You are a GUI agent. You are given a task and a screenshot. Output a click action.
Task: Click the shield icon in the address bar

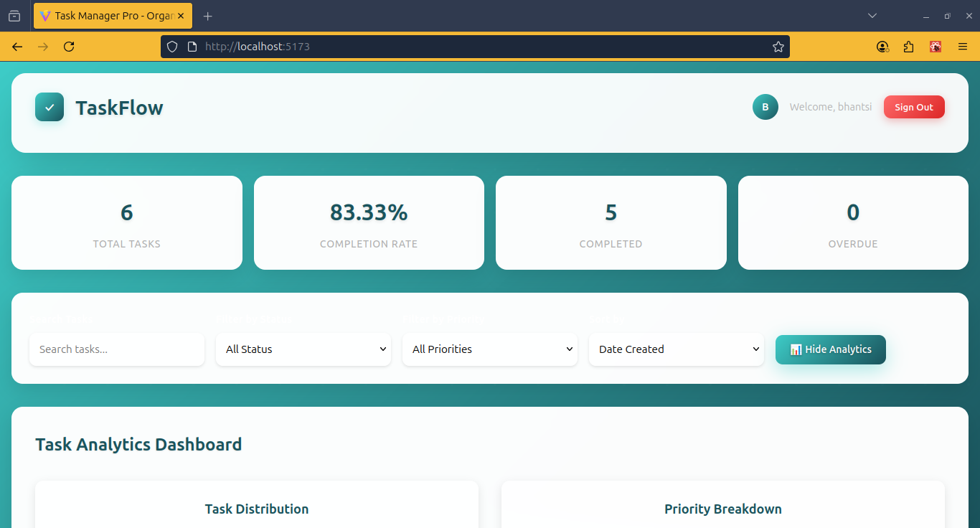[171, 46]
